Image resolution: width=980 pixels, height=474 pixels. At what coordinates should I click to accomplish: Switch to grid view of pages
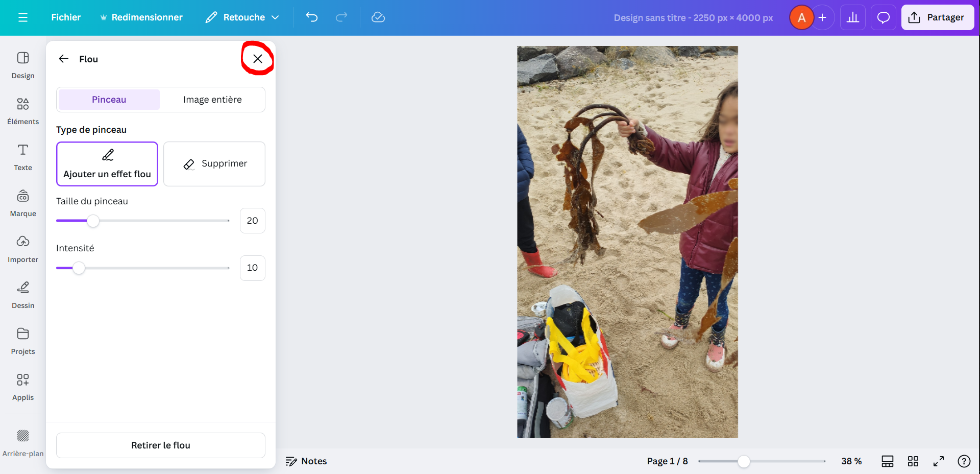pos(913,461)
